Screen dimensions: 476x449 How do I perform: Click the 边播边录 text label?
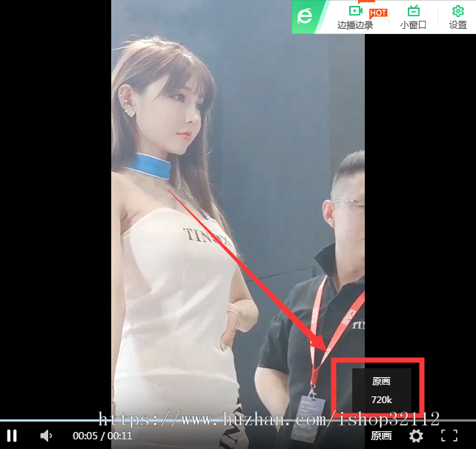(x=355, y=25)
